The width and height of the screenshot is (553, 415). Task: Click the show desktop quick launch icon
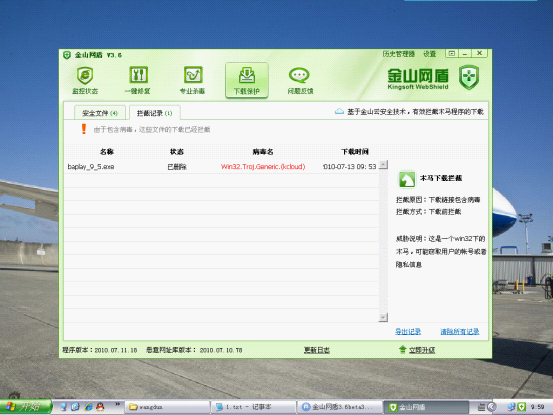click(x=63, y=407)
